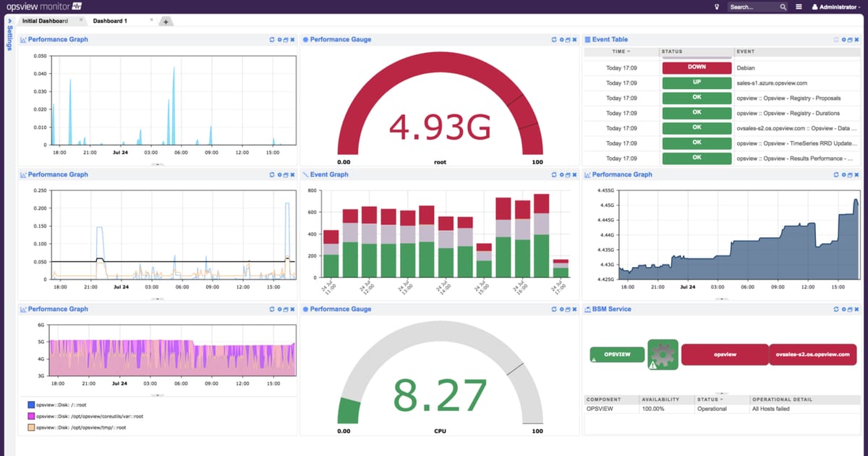The image size is (868, 456).
Task: Click EVENT column header in Event Table
Action: coord(797,51)
